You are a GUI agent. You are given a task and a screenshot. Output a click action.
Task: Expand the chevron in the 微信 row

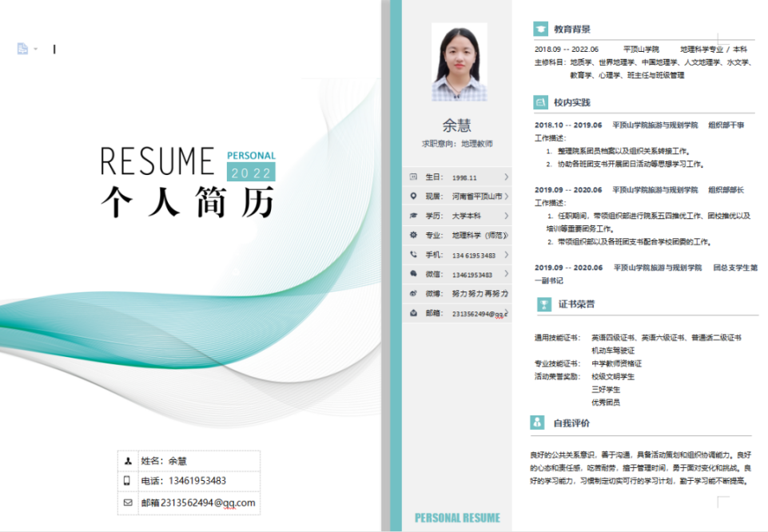506,274
